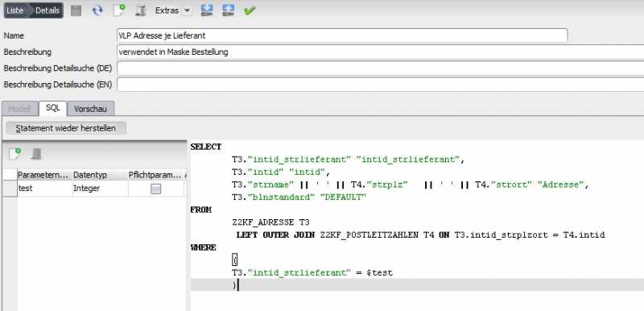Add new parameter with document-plus icon
The image size is (644, 311).
coord(14,154)
